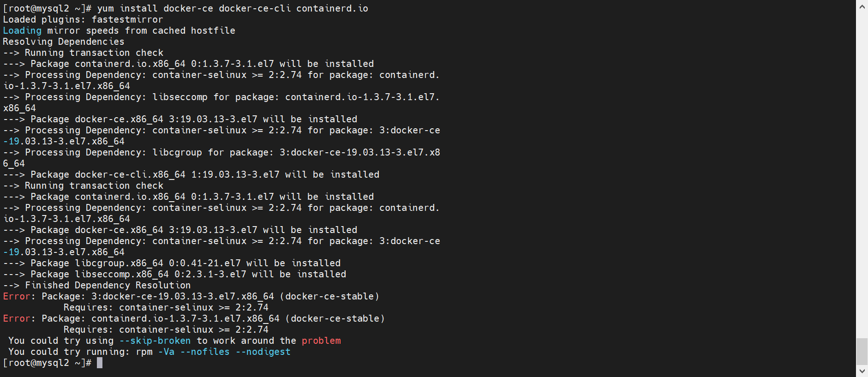Click the cyan '--nofiles' flag text
The height and width of the screenshot is (377, 868).
click(x=205, y=352)
